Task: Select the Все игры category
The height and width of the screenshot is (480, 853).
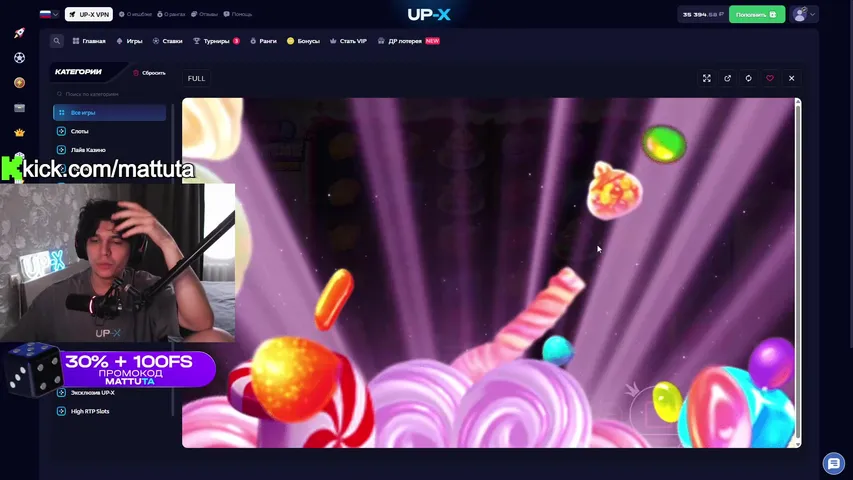Action: tap(109, 113)
